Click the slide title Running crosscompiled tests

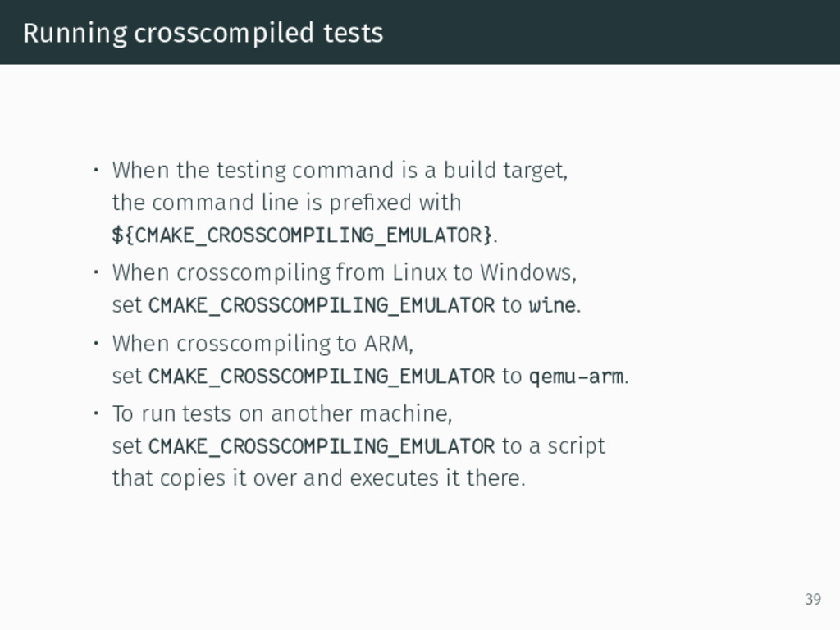click(x=203, y=33)
